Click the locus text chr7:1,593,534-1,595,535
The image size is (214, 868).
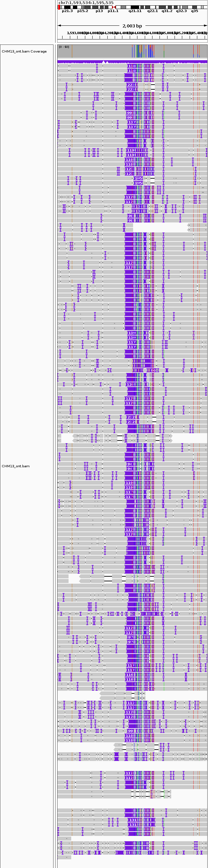[x=86, y=3]
